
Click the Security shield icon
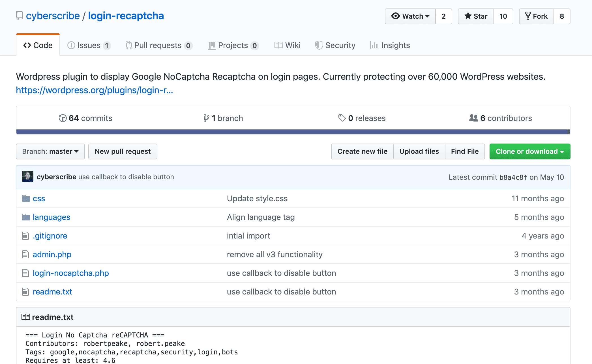(x=319, y=45)
